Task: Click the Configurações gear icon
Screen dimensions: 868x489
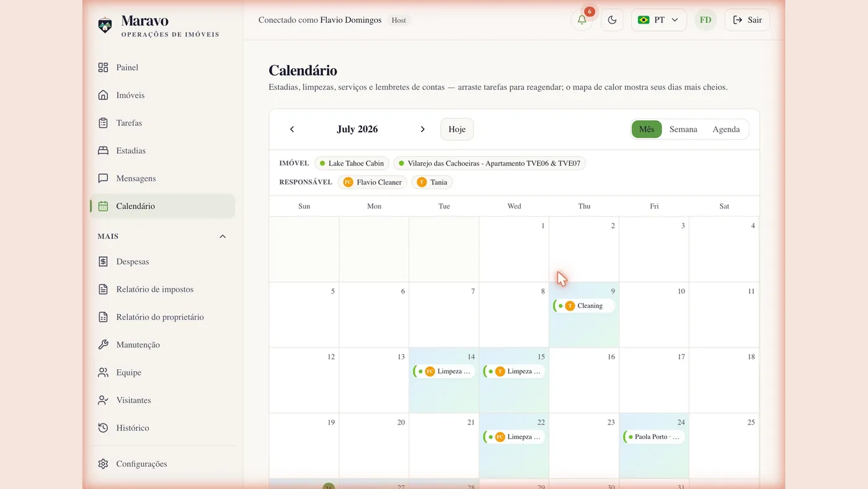Action: [104, 464]
